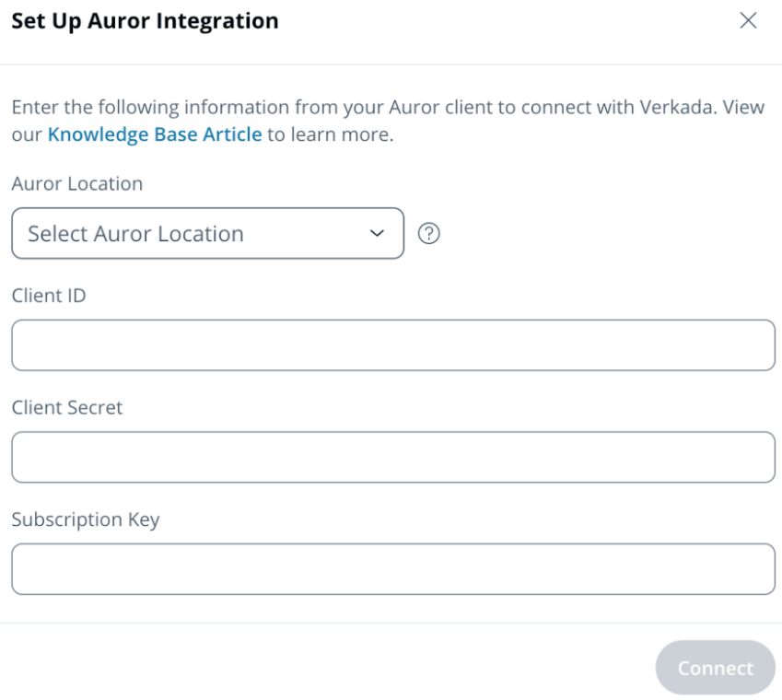This screenshot has width=782, height=700.
Task: Select the Subscription Key input field
Action: point(392,569)
